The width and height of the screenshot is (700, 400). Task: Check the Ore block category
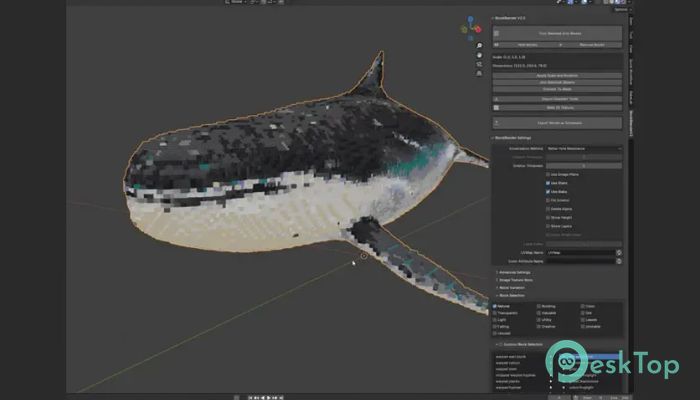[583, 313]
